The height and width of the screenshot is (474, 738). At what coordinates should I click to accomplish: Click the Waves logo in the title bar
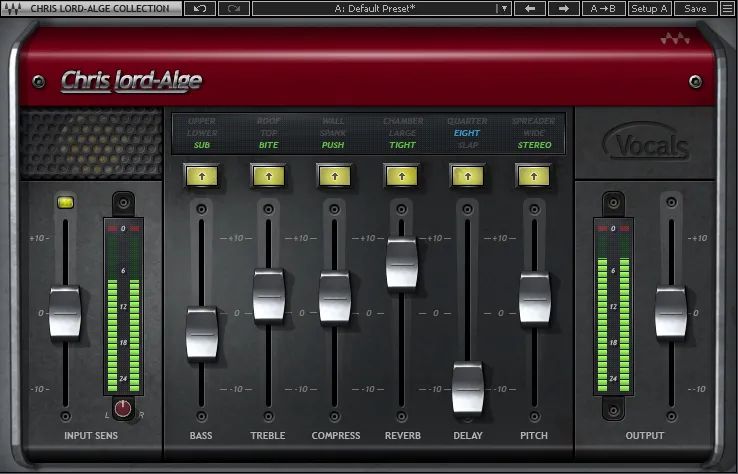tap(12, 8)
